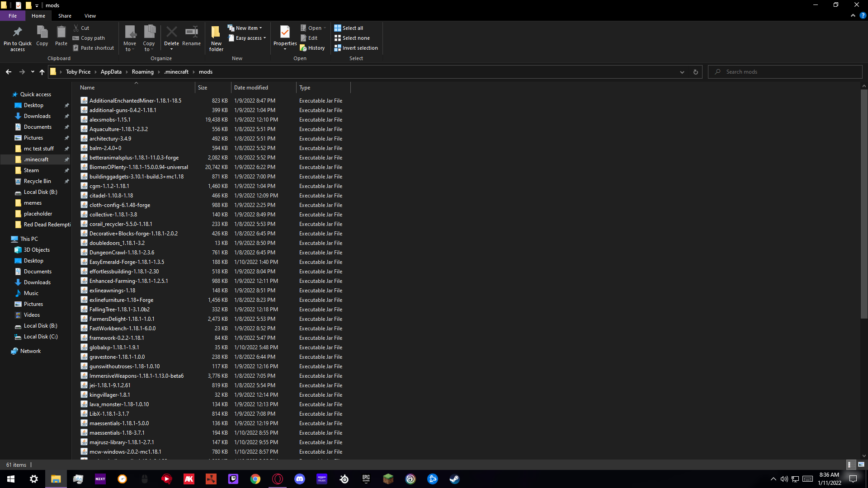Create a New folder from the ribbon
Viewport: 868px width, 488px height.
tap(216, 38)
